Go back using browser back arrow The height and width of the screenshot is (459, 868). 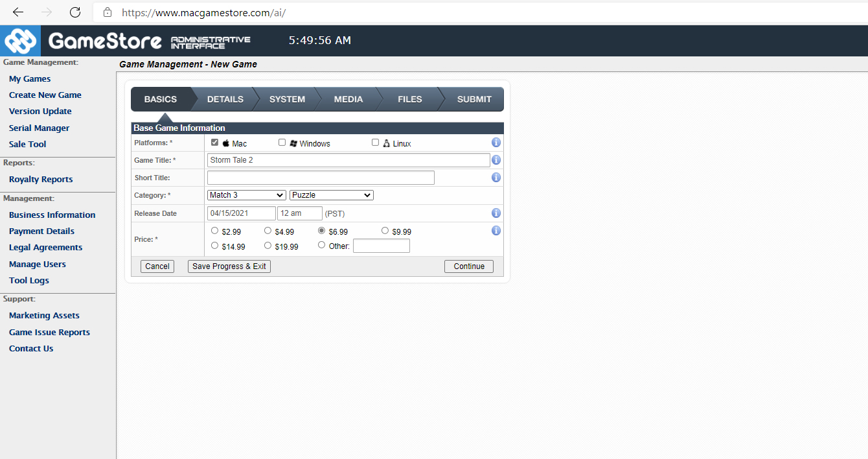tap(18, 12)
